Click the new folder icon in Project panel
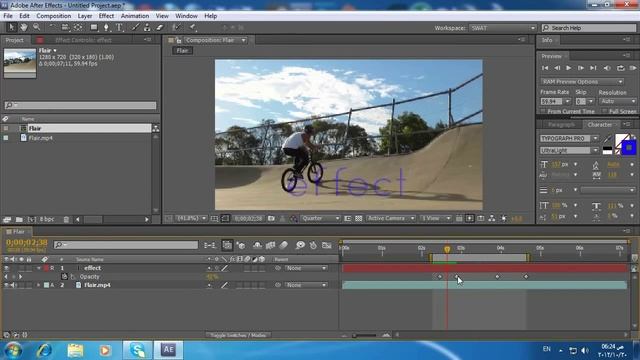Image resolution: width=640 pixels, height=360 pixels. pyautogui.click(x=19, y=220)
